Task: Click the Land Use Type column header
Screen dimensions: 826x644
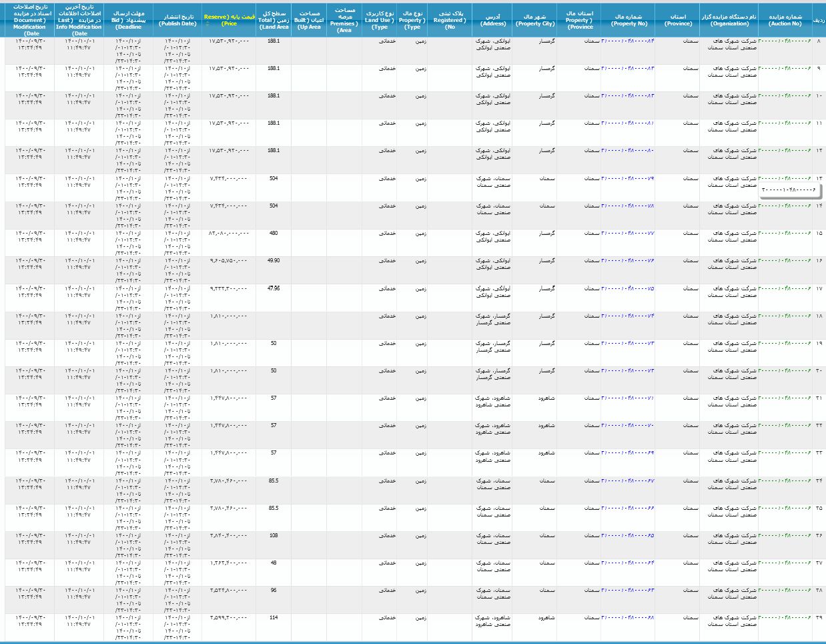Action: point(380,20)
